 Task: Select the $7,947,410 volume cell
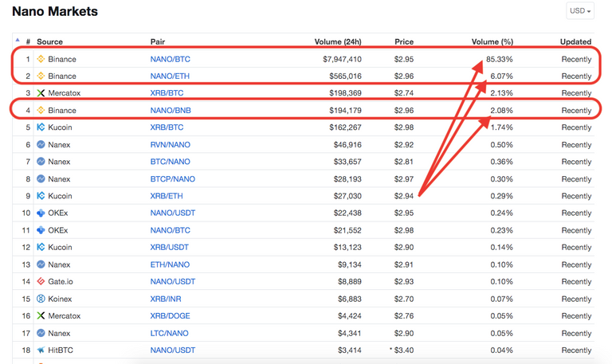[342, 59]
